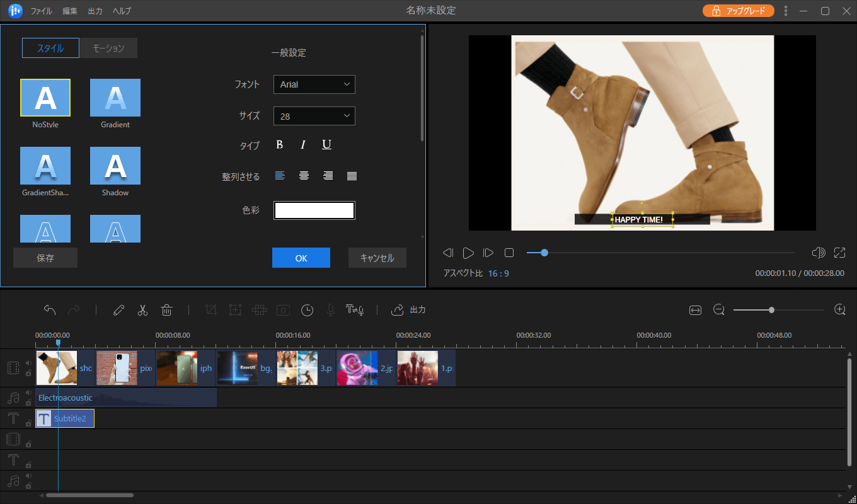Viewport: 857px width, 504px height.
Task: Click the trash delete icon
Action: point(167,310)
